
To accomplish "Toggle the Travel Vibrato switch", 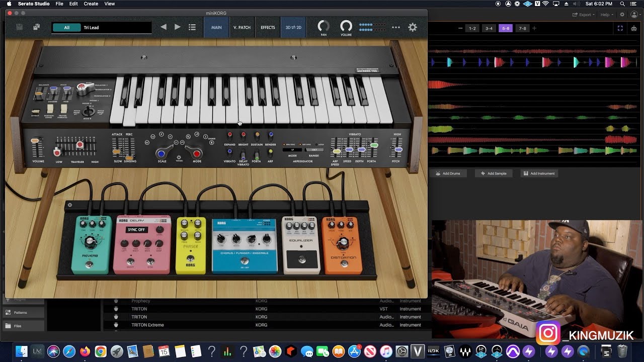I will point(64,109).
